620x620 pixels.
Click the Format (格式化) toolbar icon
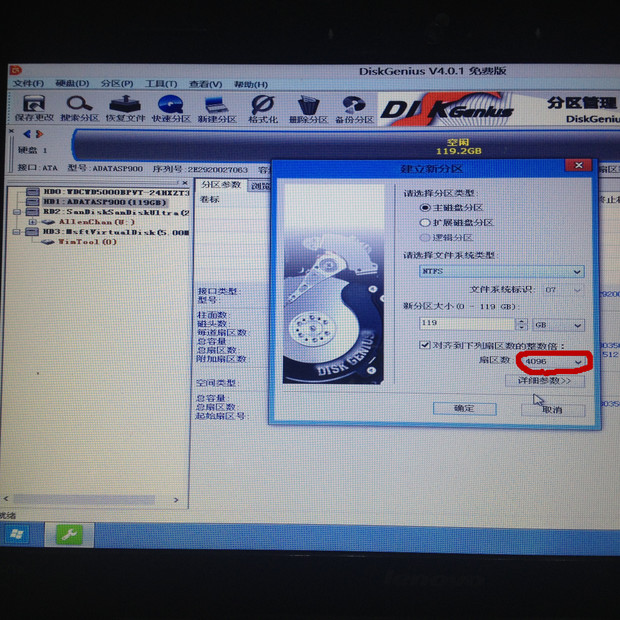[263, 108]
